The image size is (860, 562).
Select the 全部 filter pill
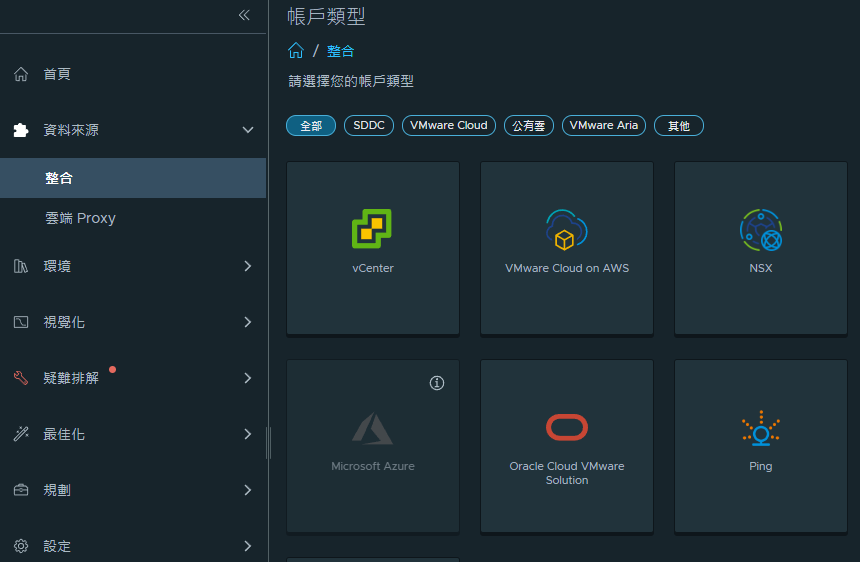point(310,126)
